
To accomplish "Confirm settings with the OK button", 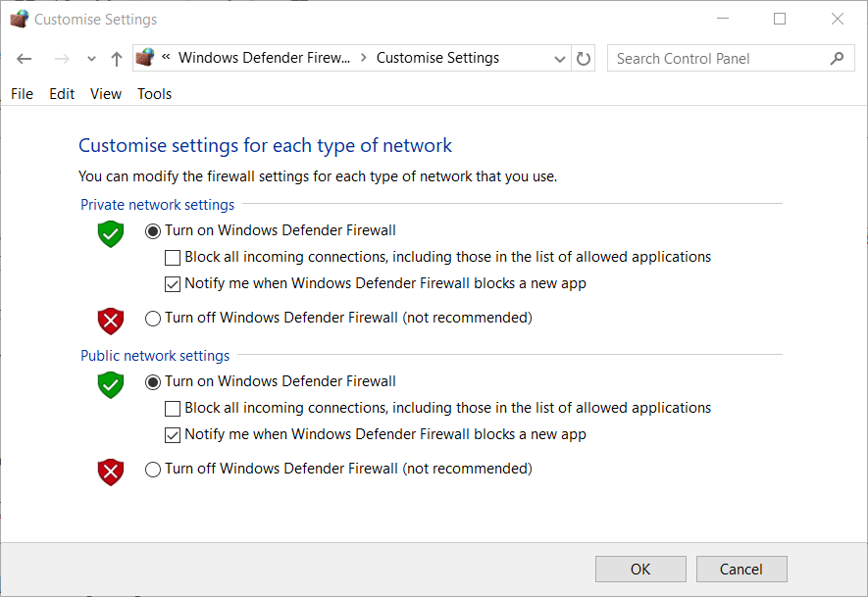I will (x=639, y=569).
